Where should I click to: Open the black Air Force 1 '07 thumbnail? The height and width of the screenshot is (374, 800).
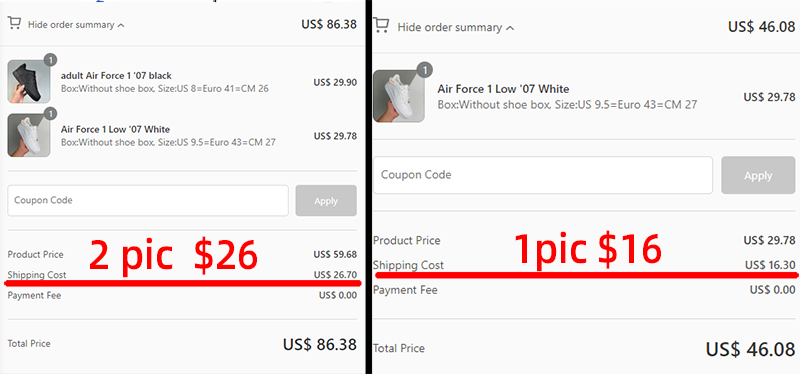[x=29, y=82]
